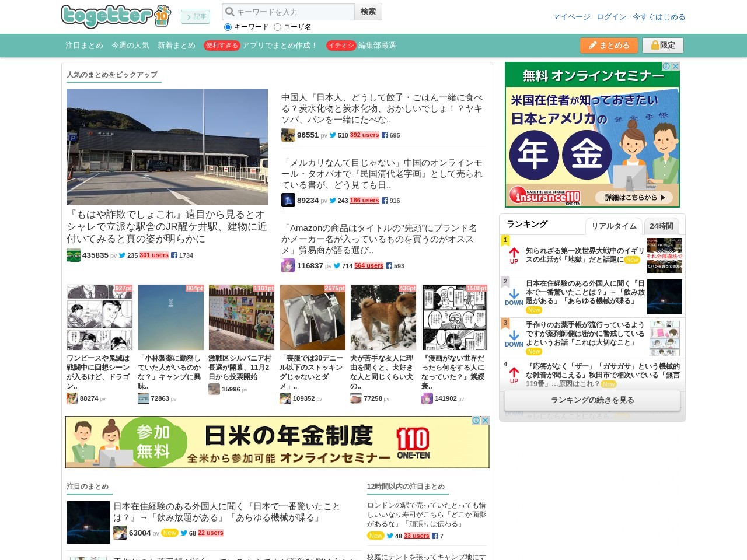Open 564 users bookmark link
Screen dimensions: 747x560
click(369, 266)
